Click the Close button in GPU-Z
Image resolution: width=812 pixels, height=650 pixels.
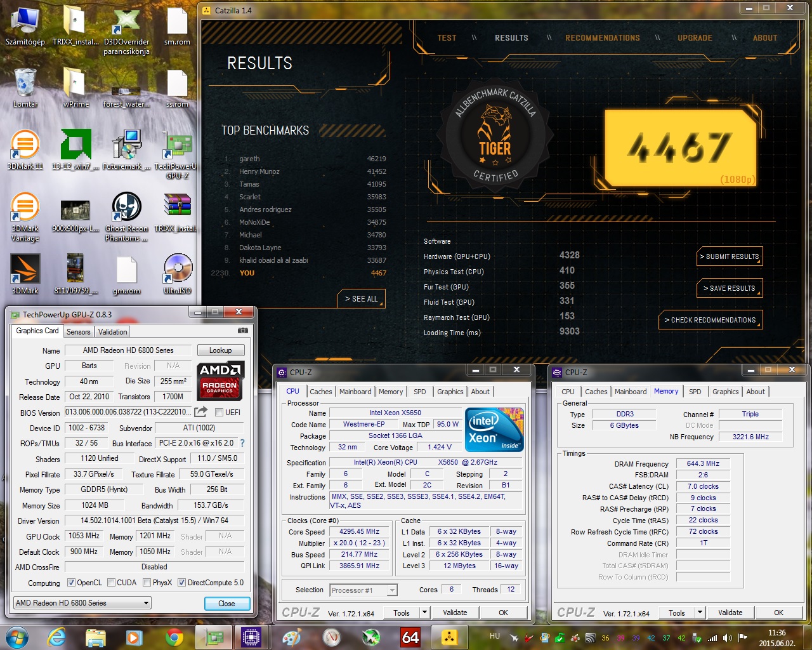tap(226, 604)
